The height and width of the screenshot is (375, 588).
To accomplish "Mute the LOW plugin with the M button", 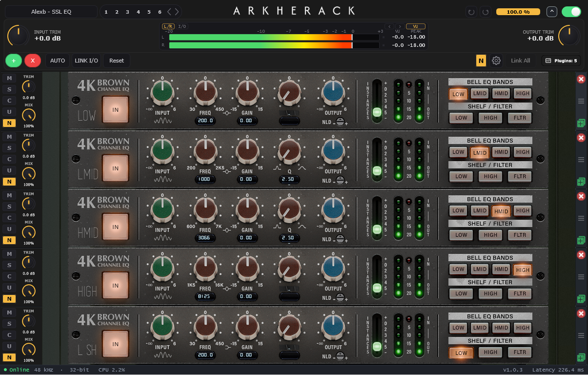I will point(9,78).
